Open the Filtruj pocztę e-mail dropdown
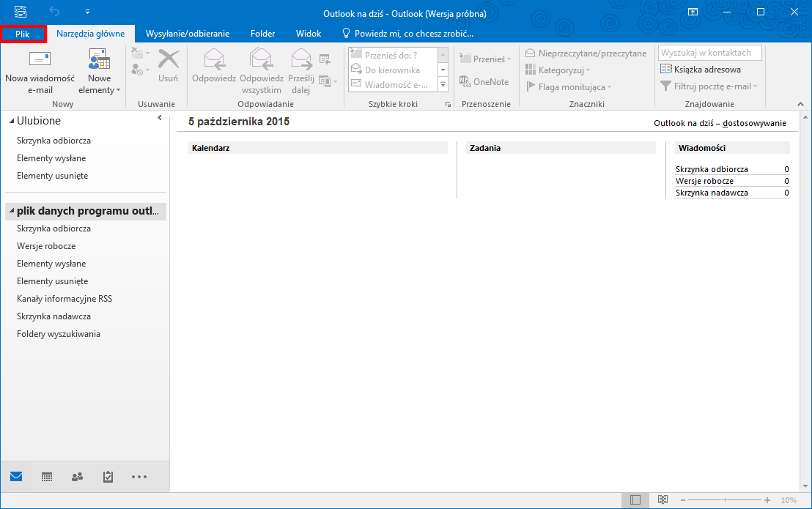The width and height of the screenshot is (812, 509). click(x=709, y=86)
